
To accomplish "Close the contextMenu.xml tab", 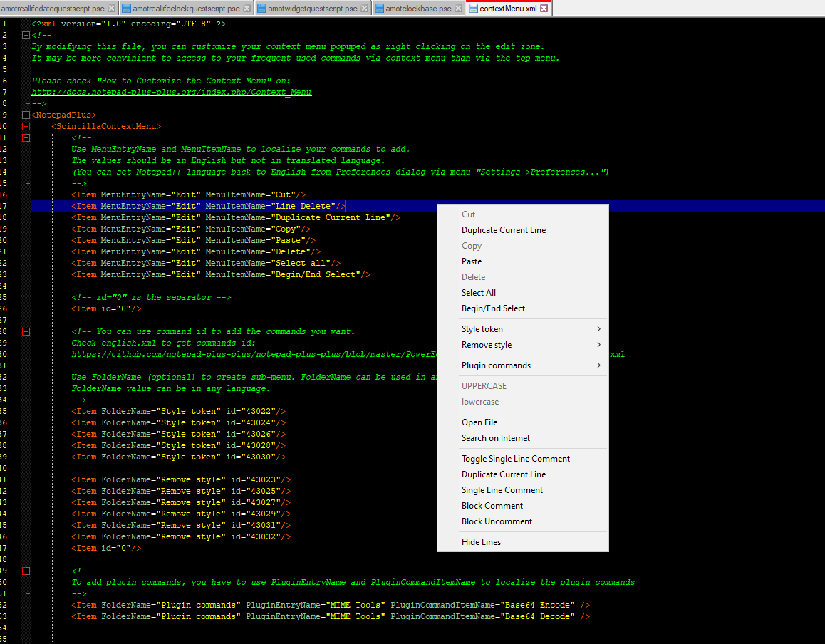I will coord(544,9).
